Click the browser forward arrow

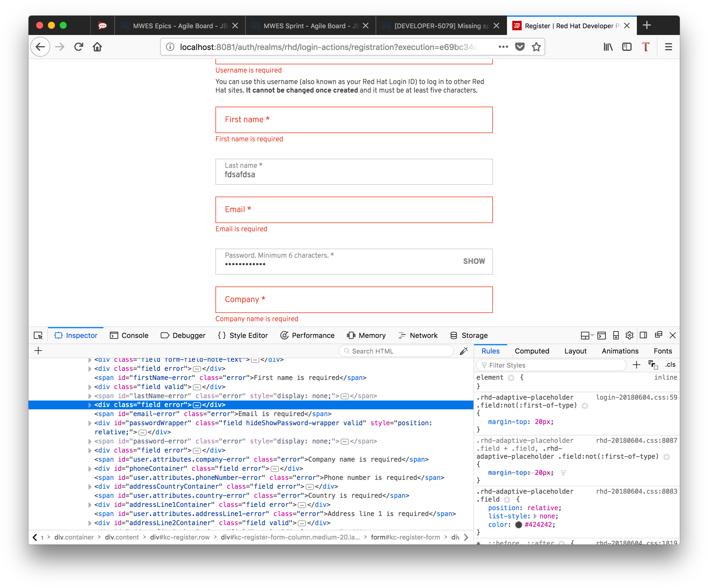point(60,47)
